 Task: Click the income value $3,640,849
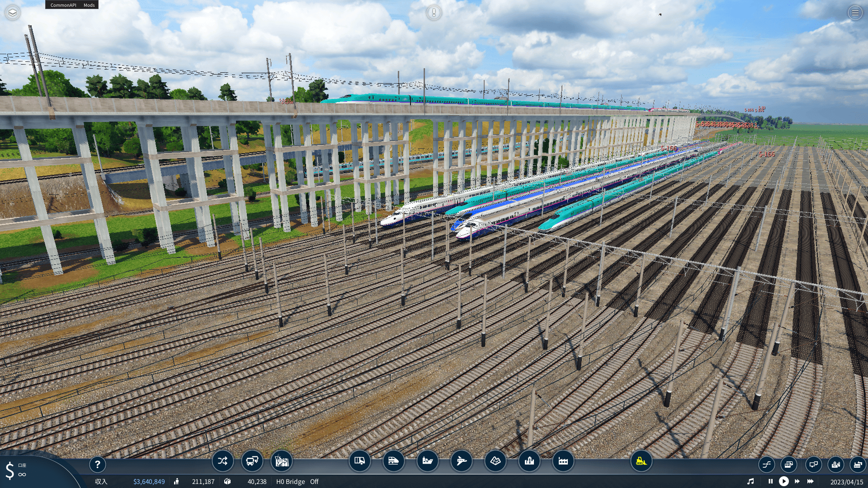click(x=149, y=482)
